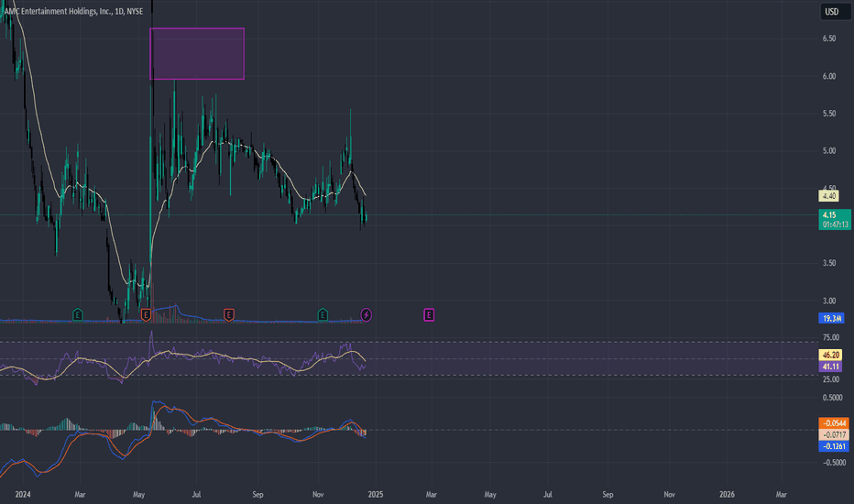The width and height of the screenshot is (854, 504).
Task: Click the 19.3M volume label
Action: tap(832, 318)
